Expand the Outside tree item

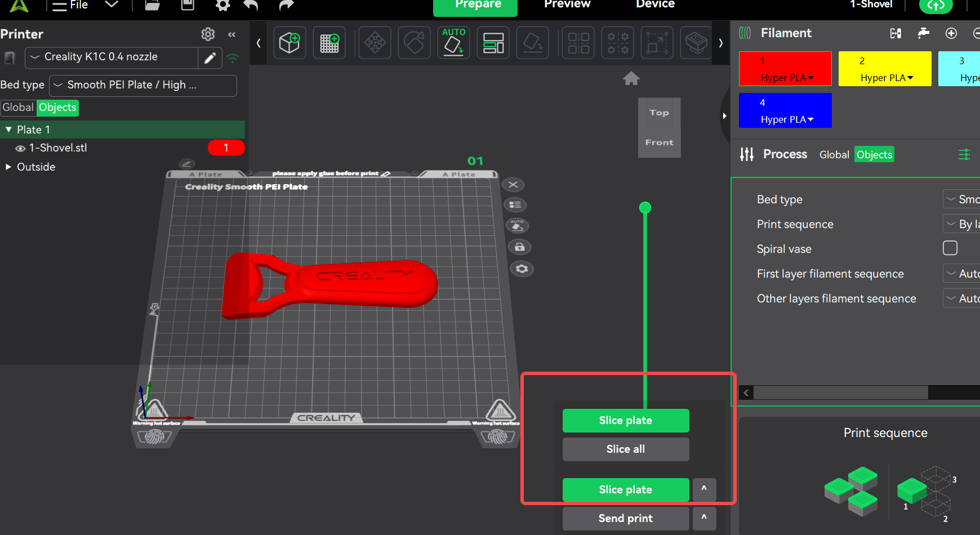(x=8, y=167)
